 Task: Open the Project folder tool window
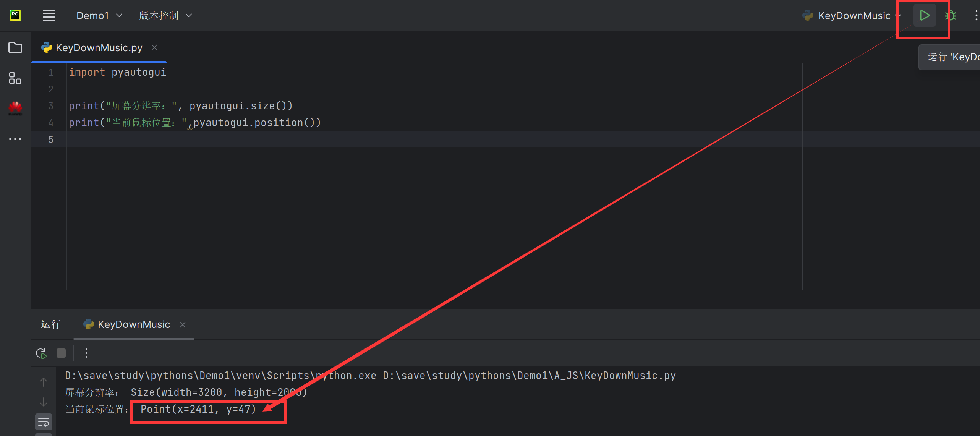[15, 47]
